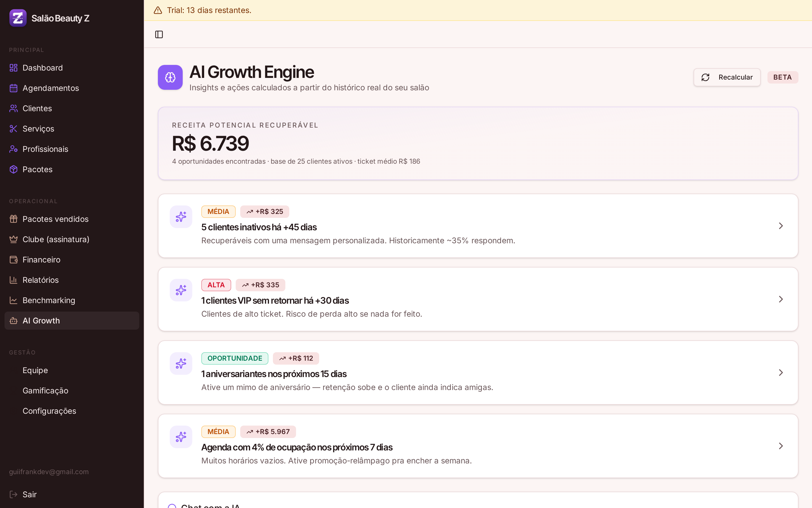Click the Salão Beauty Z brand name
Screen dimensions: 812x508
(x=60, y=18)
